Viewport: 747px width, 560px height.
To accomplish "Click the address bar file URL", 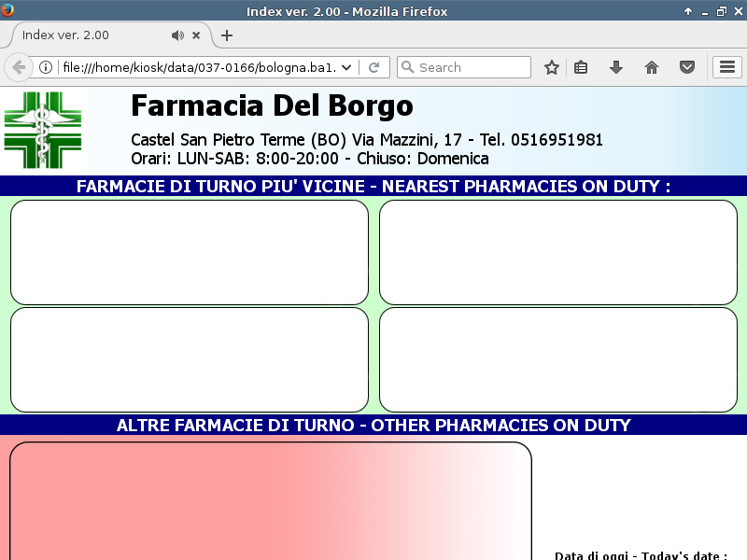I will pos(196,67).
